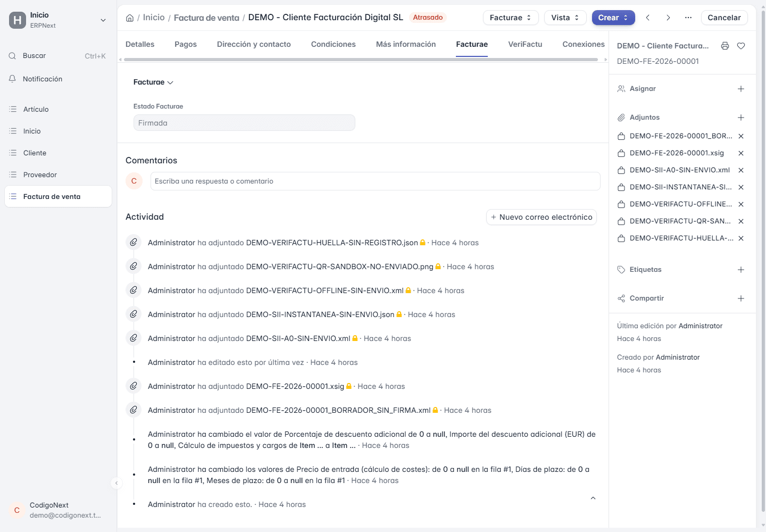Open the Condiciones tab

click(334, 44)
